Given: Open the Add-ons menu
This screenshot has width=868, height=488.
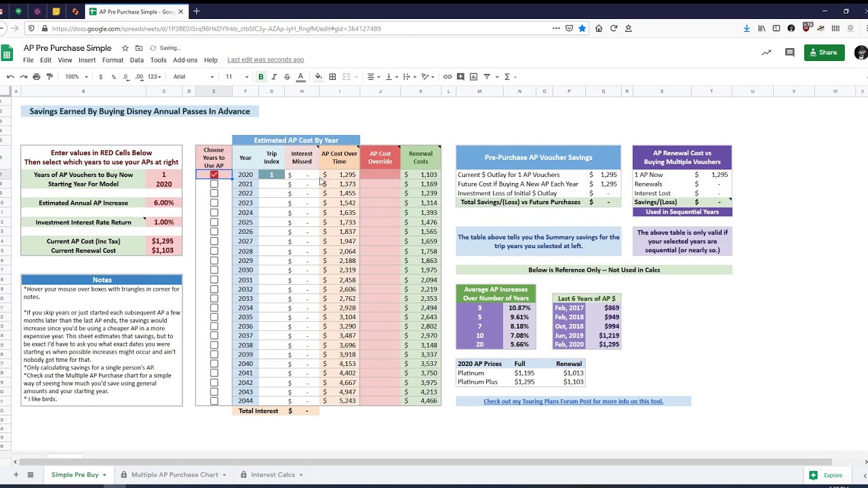Looking at the screenshot, I should [185, 60].
